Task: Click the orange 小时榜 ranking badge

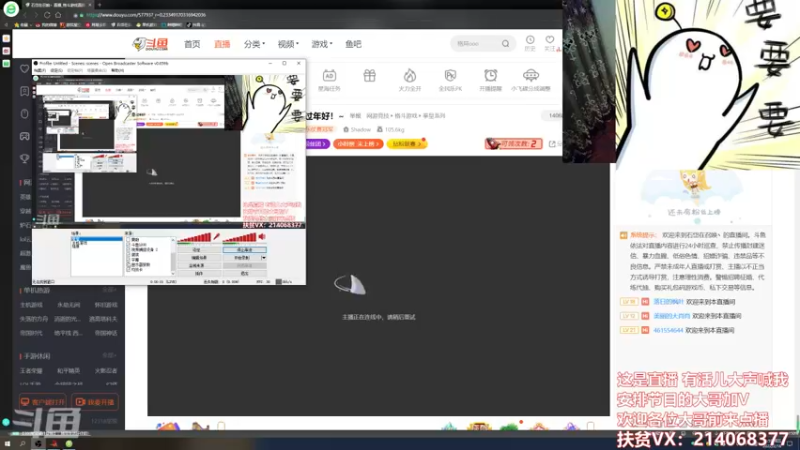Action: (x=358, y=144)
